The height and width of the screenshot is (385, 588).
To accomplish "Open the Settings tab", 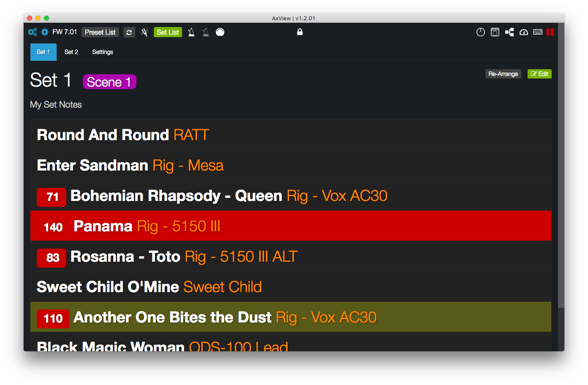I will point(103,52).
